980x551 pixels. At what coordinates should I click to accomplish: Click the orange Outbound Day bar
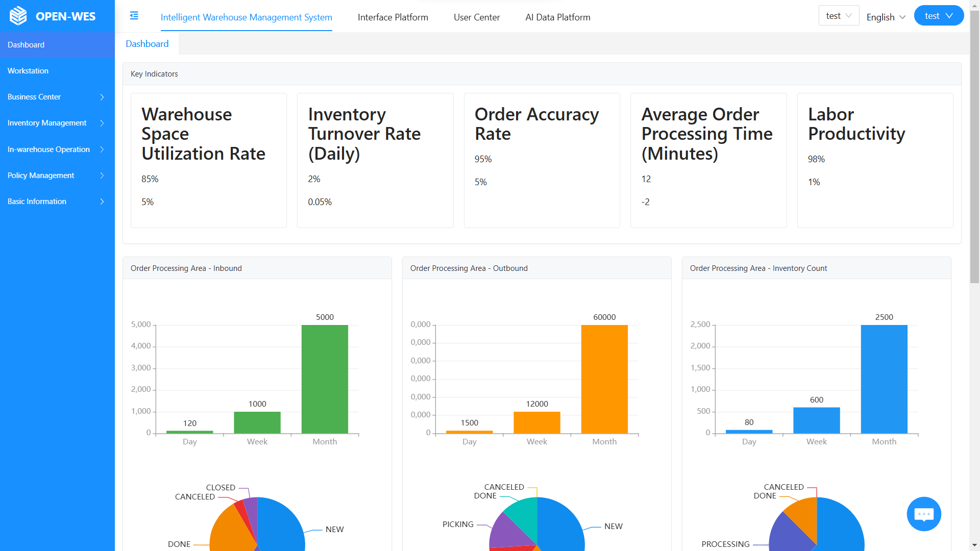(470, 432)
